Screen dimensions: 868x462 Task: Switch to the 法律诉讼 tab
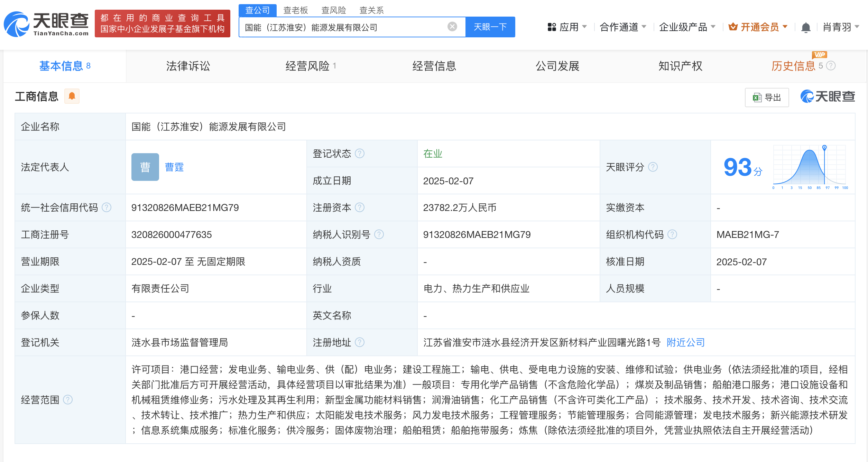(188, 66)
